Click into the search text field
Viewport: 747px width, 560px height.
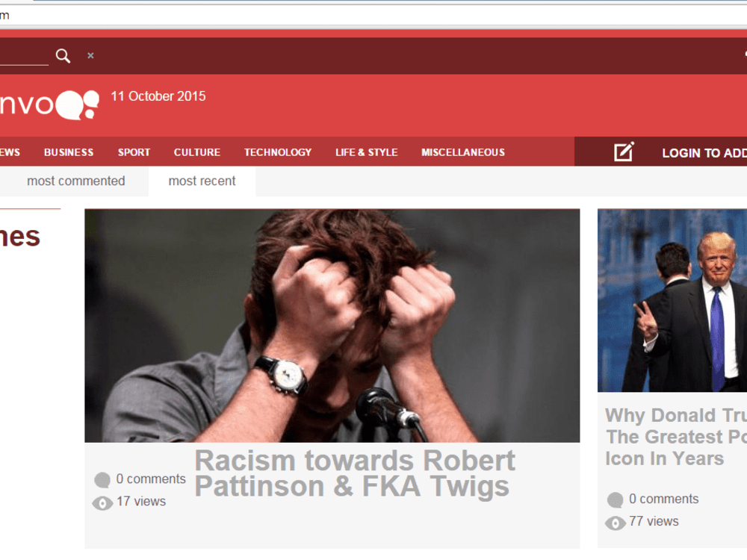click(24, 56)
